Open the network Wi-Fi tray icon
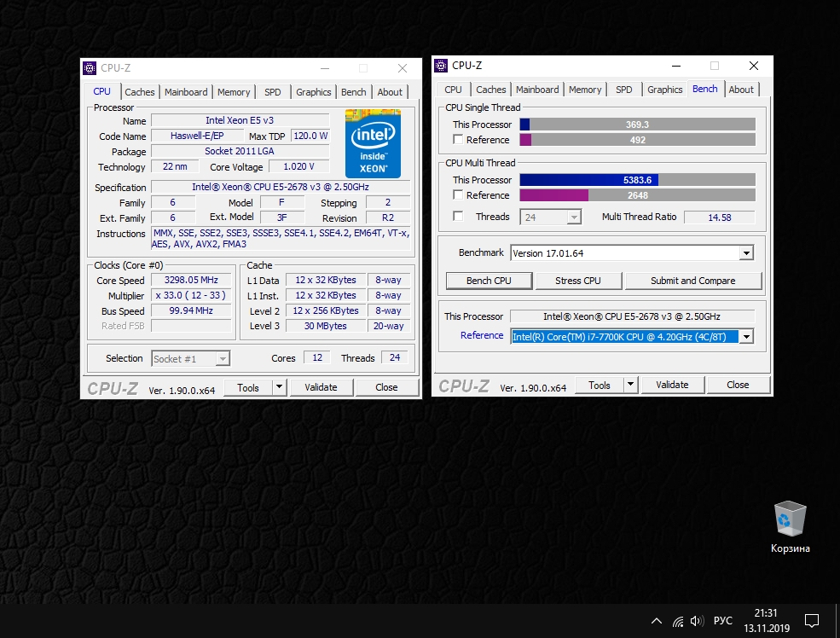Image resolution: width=840 pixels, height=638 pixels. point(678,621)
